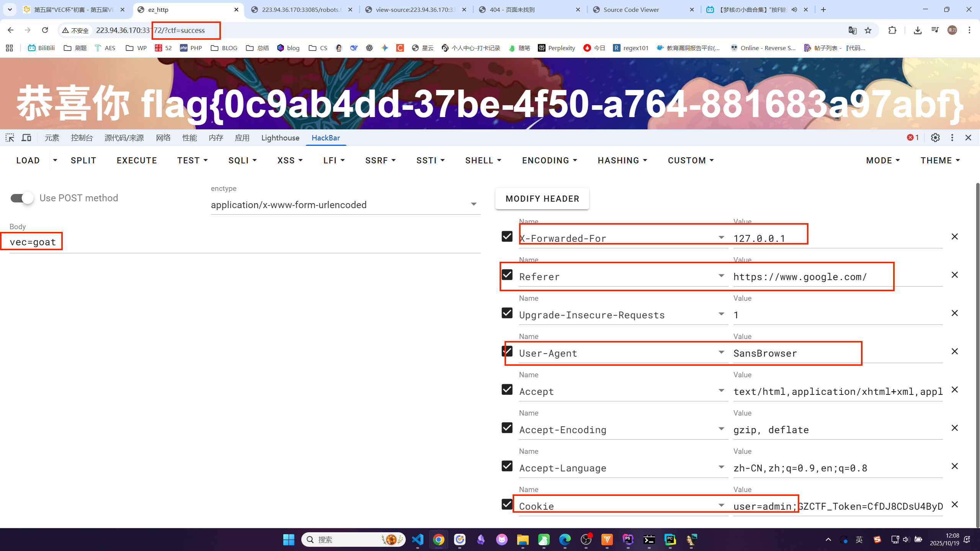The width and height of the screenshot is (980, 551).
Task: Open DevTools settings gear icon
Action: click(935, 138)
